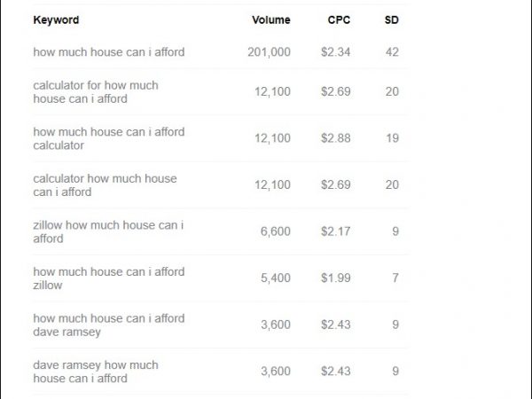Click the $1.99 CPC value
Viewport: 532px width, 399px height.
coord(336,278)
